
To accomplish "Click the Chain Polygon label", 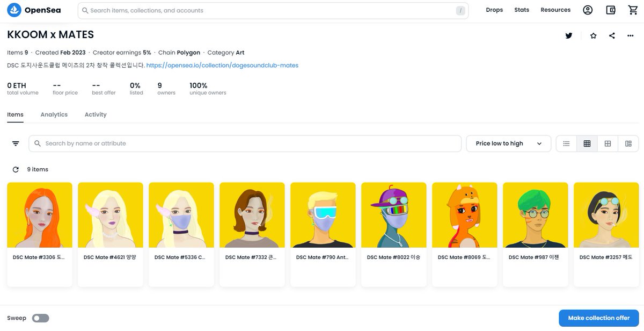I will (x=179, y=53).
